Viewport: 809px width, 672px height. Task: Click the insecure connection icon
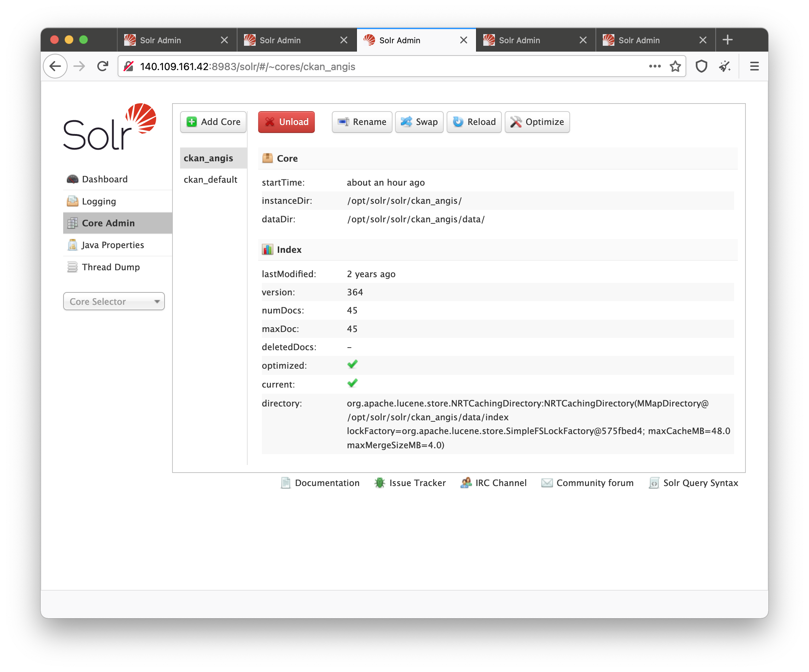pos(129,66)
